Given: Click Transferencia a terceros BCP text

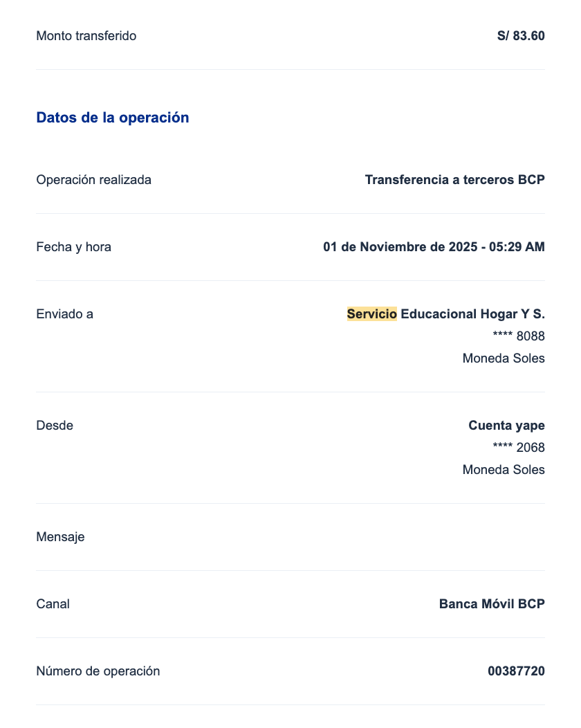Looking at the screenshot, I should [x=454, y=180].
